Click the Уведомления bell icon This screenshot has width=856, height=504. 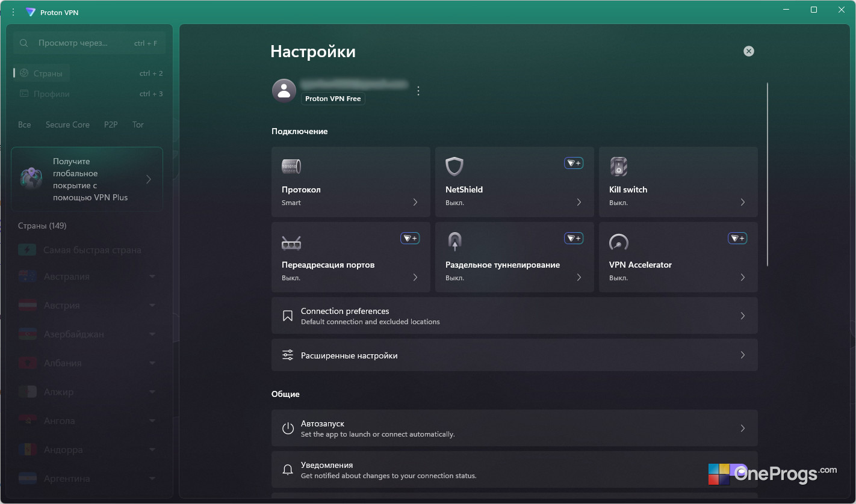pyautogui.click(x=288, y=470)
